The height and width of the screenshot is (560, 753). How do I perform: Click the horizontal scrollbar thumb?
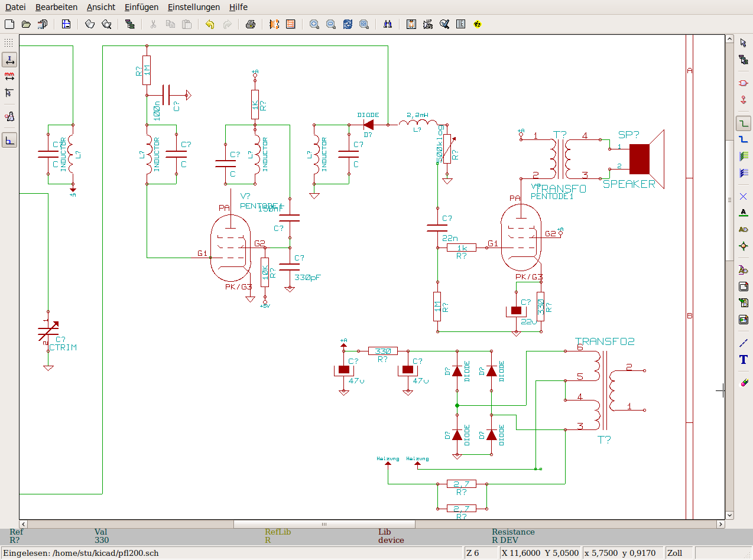324,524
